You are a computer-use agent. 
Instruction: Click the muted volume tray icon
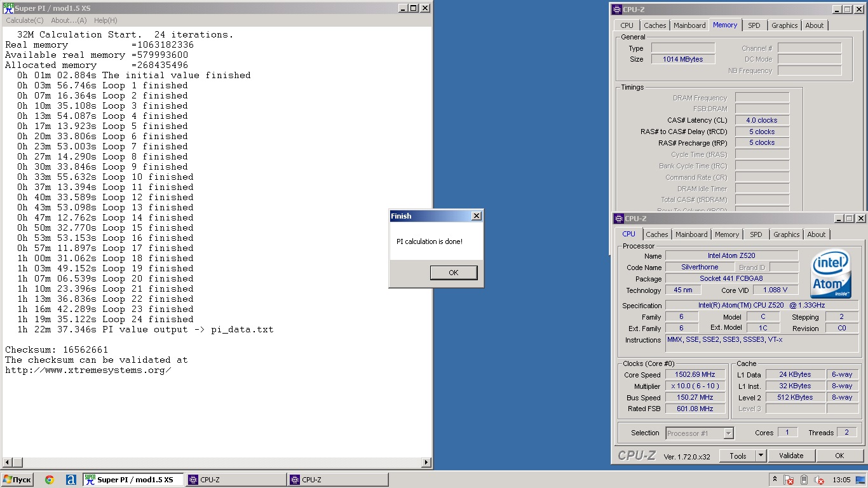[x=819, y=480]
